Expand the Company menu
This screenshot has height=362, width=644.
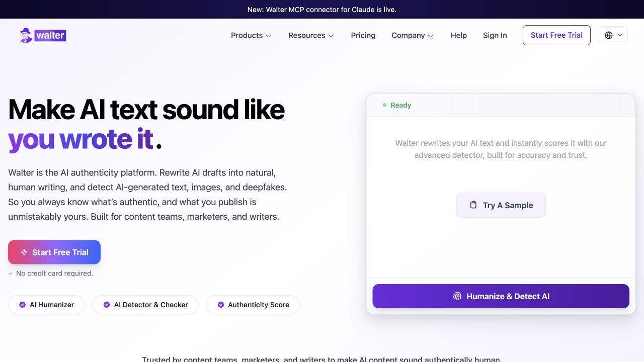coord(413,35)
